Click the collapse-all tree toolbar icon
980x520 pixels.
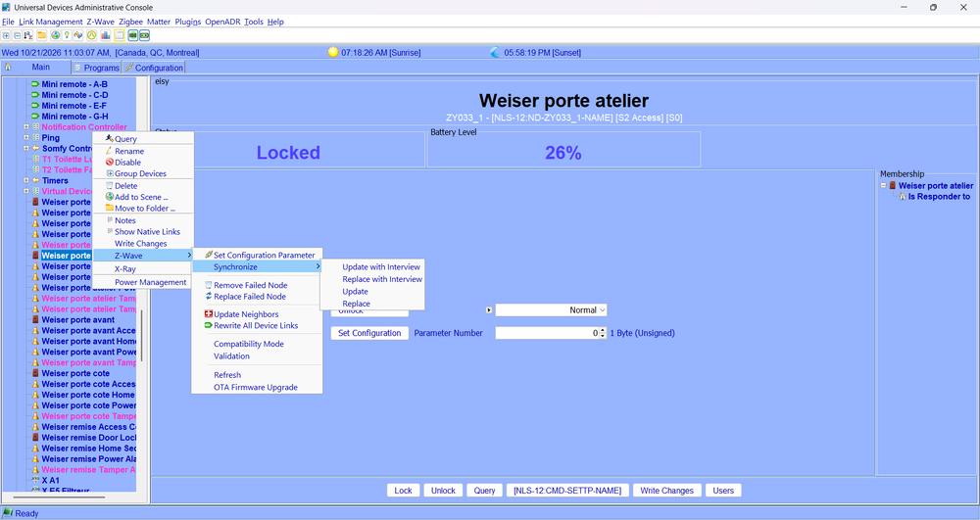17,35
